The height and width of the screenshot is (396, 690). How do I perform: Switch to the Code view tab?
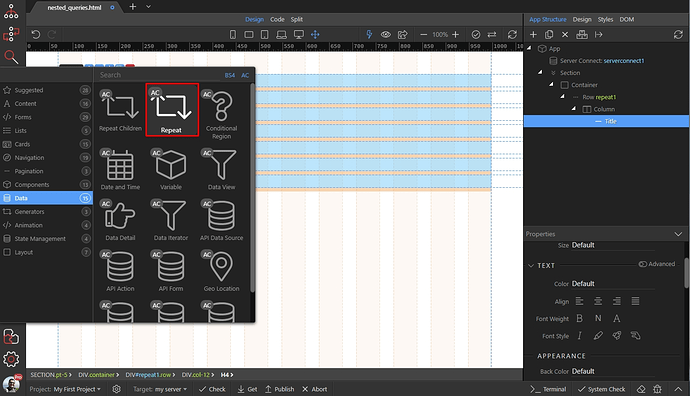click(x=277, y=19)
